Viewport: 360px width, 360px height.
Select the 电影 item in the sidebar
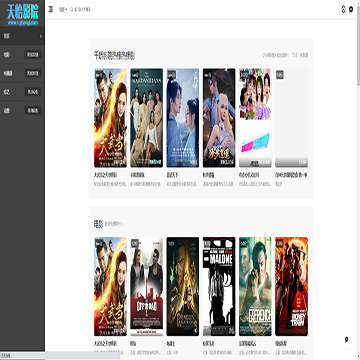tap(22, 54)
